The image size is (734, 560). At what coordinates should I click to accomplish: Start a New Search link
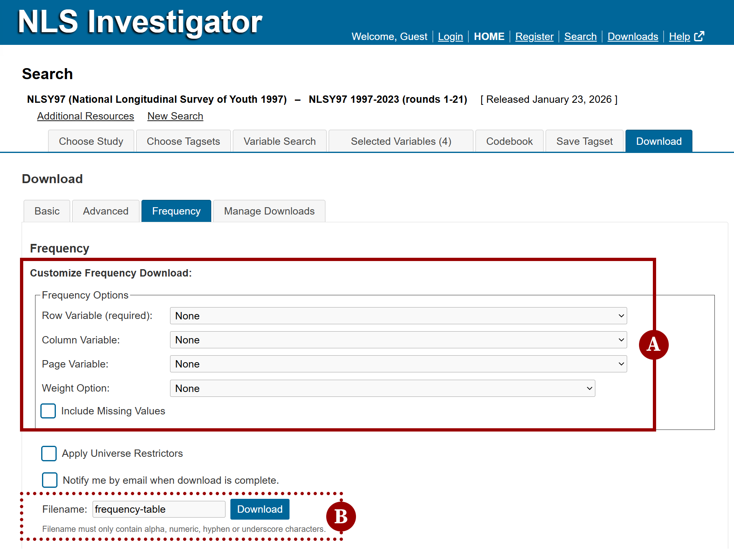coord(175,116)
